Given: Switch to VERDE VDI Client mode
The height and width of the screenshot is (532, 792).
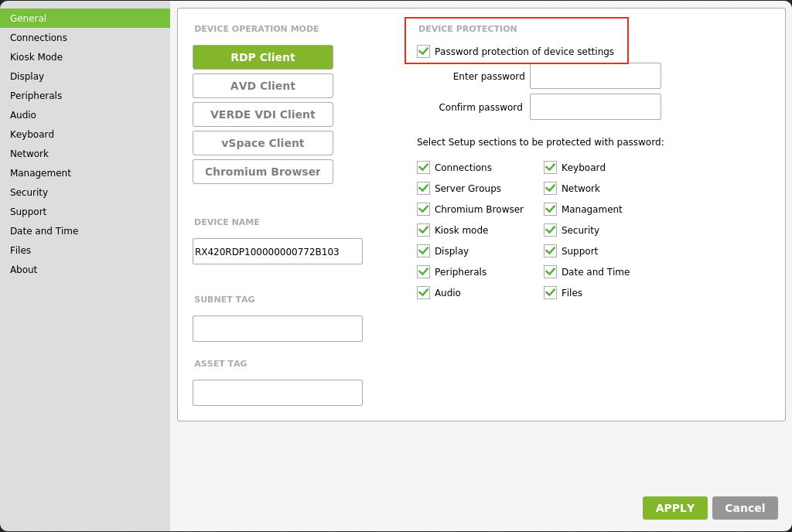Looking at the screenshot, I should click(x=263, y=114).
